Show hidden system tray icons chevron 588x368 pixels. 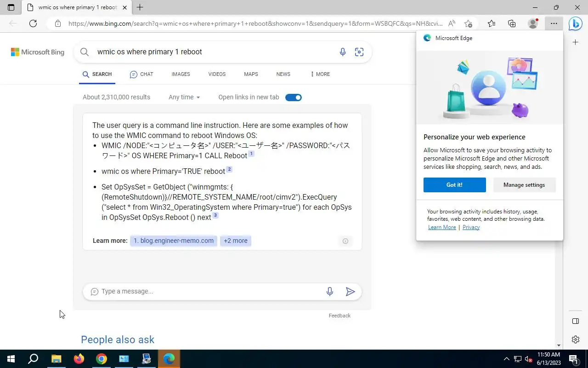click(507, 359)
